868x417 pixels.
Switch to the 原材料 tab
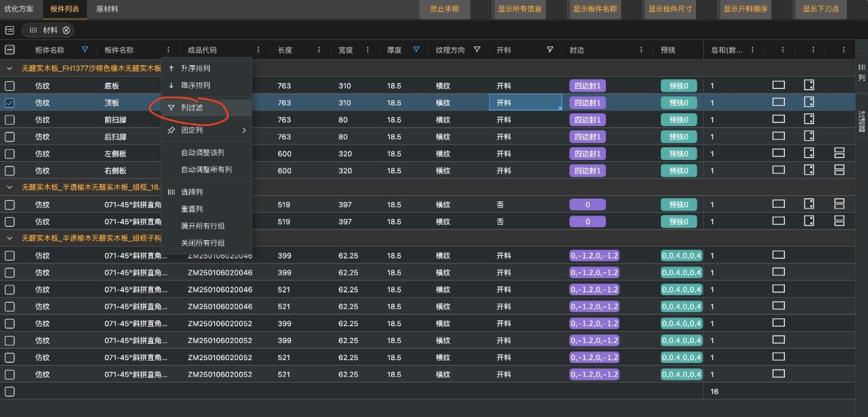(107, 9)
